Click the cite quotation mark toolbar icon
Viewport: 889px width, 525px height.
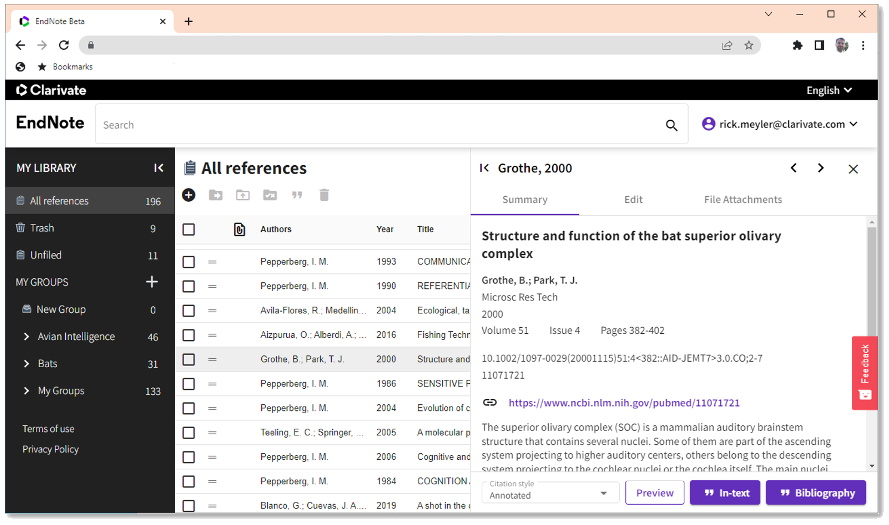296,195
